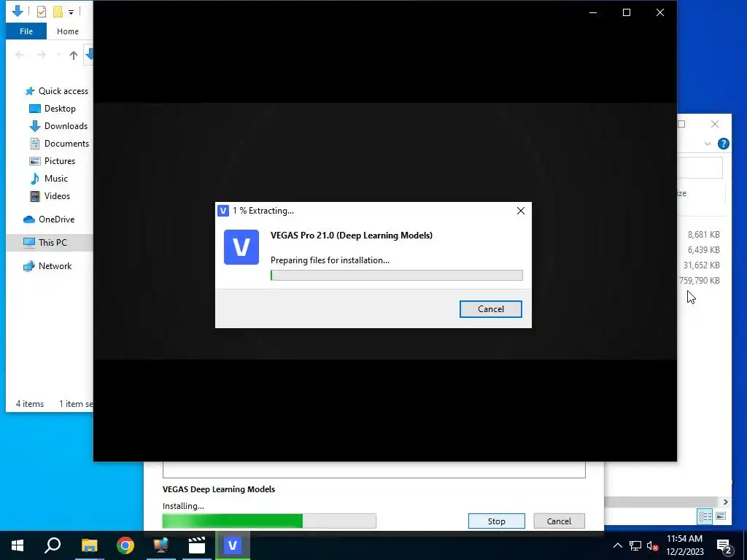Open File Explorer from taskbar
The width and height of the screenshot is (747, 560).
tap(89, 545)
